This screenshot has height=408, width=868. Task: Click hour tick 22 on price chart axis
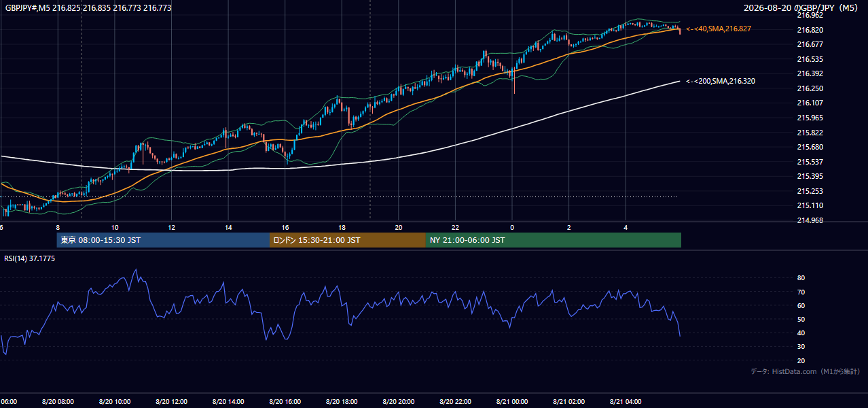[455, 227]
